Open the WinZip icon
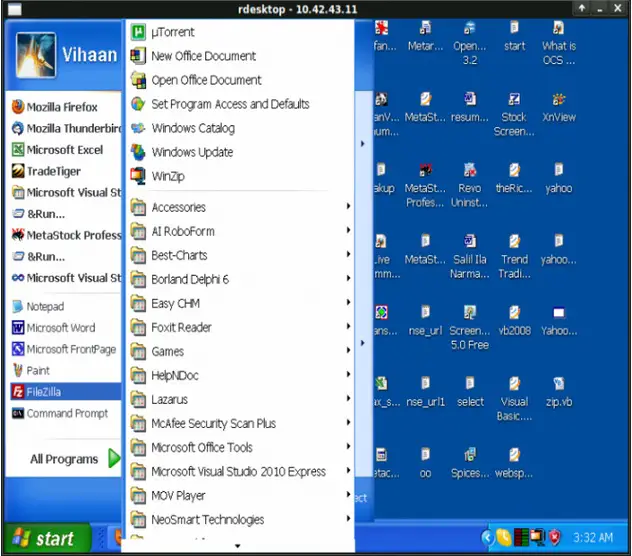This screenshot has width=632, height=556. click(138, 176)
